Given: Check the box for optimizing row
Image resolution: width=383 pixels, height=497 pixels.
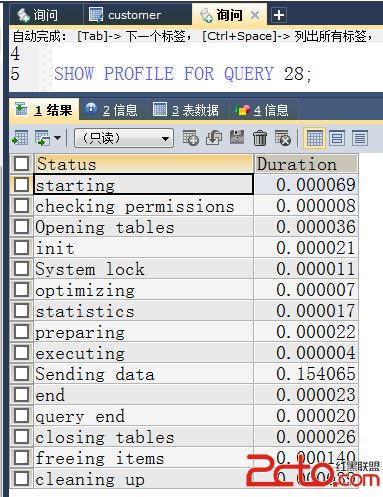Looking at the screenshot, I should point(22,290).
